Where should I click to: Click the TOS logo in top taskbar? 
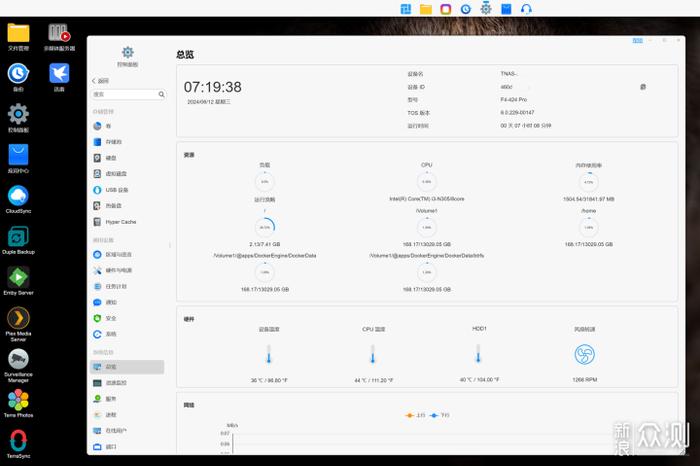[x=406, y=9]
